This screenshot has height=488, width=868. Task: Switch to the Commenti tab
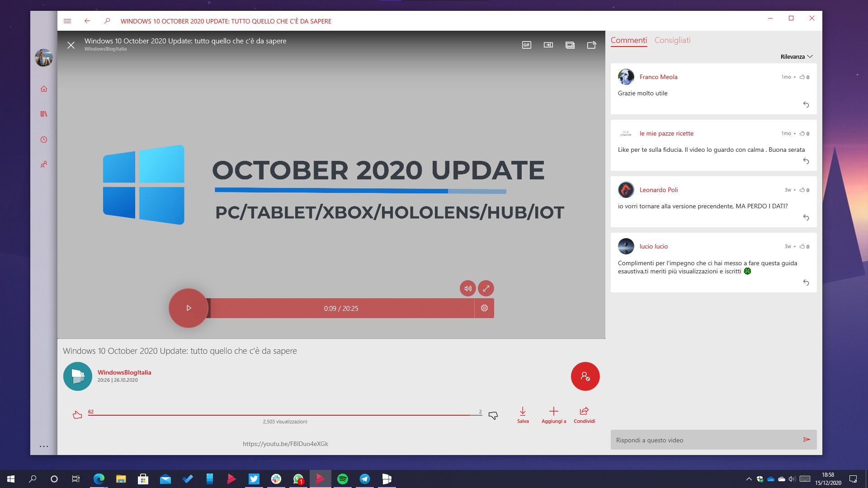coord(629,40)
